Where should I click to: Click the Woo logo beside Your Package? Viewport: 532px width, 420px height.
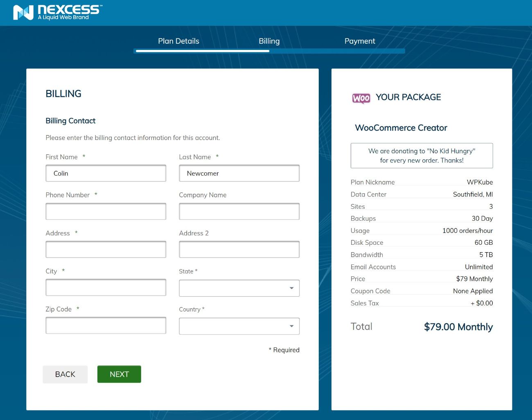point(361,98)
